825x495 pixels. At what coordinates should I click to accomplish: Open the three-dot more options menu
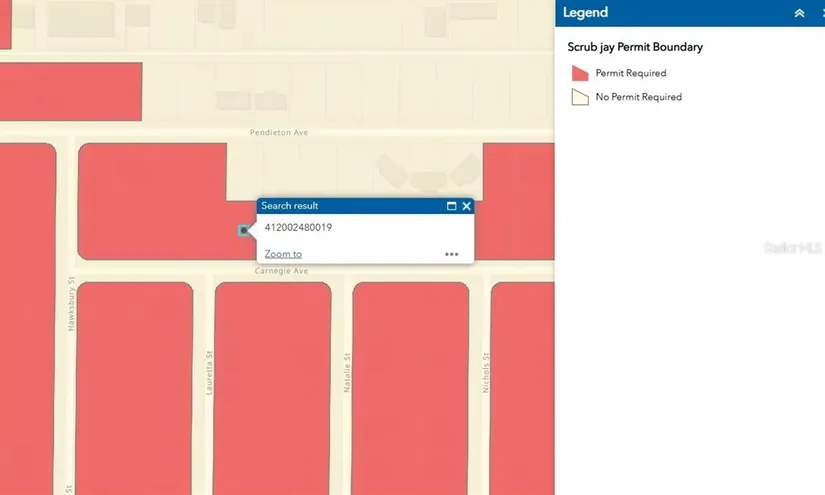[x=451, y=254]
